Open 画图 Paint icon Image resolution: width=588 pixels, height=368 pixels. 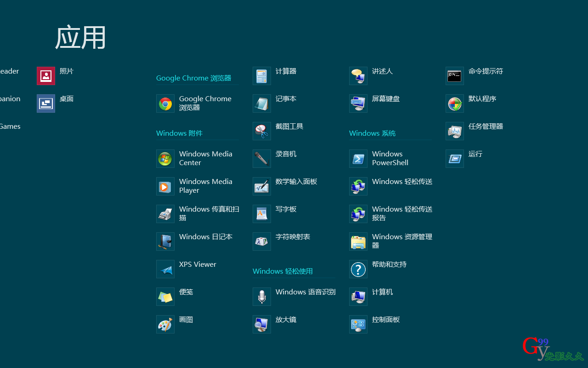(165, 324)
